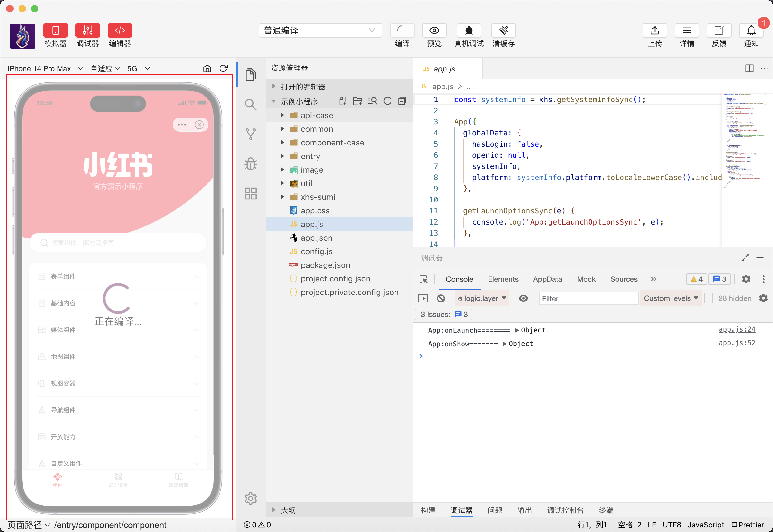Screen dimensions: 773x532
Task: Switch to the 终端 terminal tab
Action: coord(606,510)
